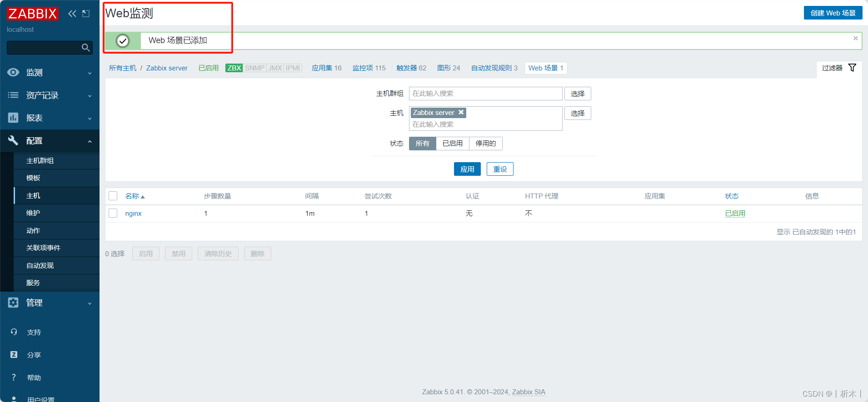Select 停用的 status filter
The image size is (868, 402).
486,144
